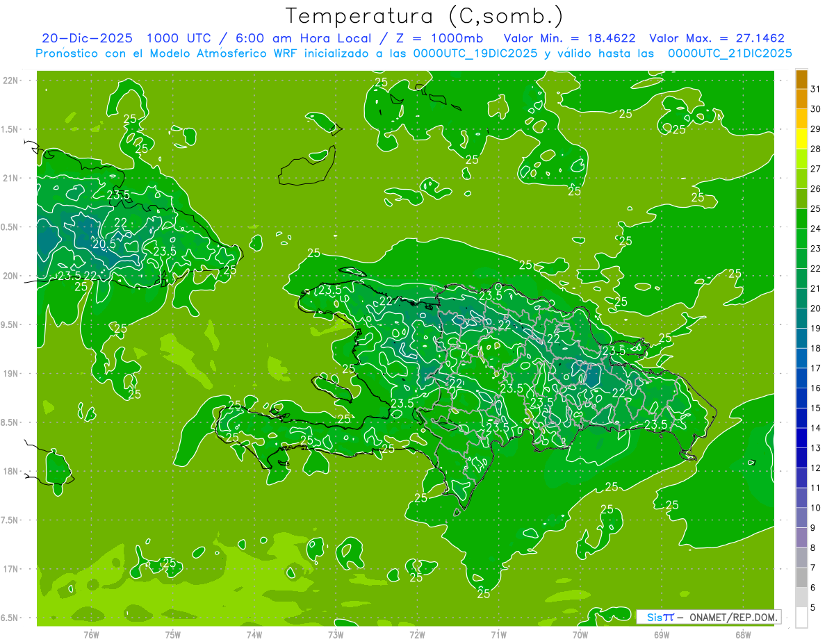The height and width of the screenshot is (644, 834).
Task: Click the "21" value on the color legend
Action: pyautogui.click(x=816, y=288)
